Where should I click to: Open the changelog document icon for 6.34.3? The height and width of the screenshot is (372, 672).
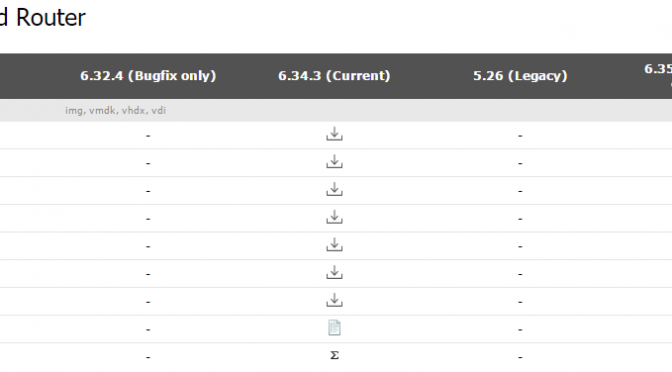pos(334,328)
